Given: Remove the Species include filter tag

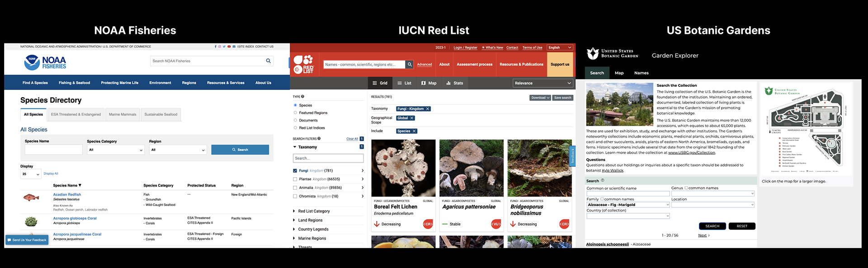Looking at the screenshot, I should click(x=414, y=131).
